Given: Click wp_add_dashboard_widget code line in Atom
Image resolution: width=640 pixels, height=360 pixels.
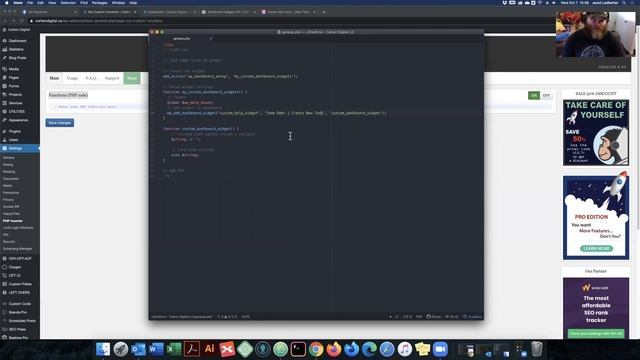Looking at the screenshot, I should click(276, 113).
